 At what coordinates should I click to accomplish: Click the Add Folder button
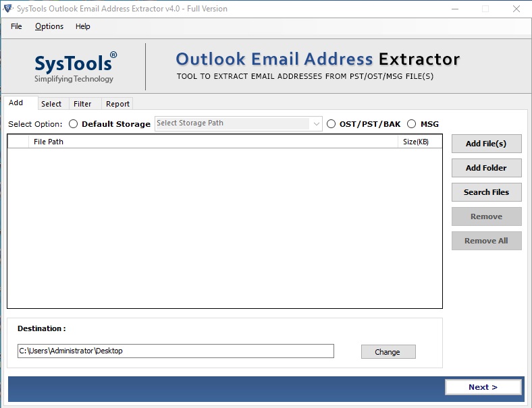[x=486, y=168]
